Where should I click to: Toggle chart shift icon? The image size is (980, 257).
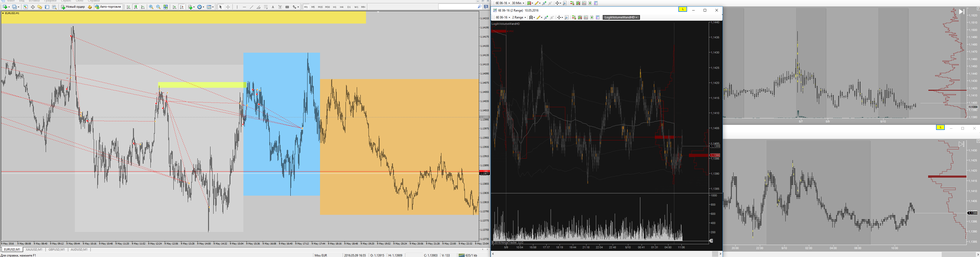click(182, 7)
